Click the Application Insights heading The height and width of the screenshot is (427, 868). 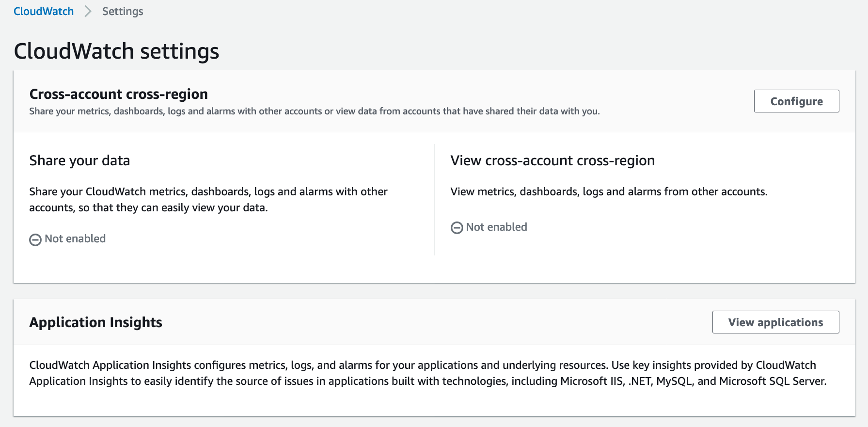pos(95,322)
